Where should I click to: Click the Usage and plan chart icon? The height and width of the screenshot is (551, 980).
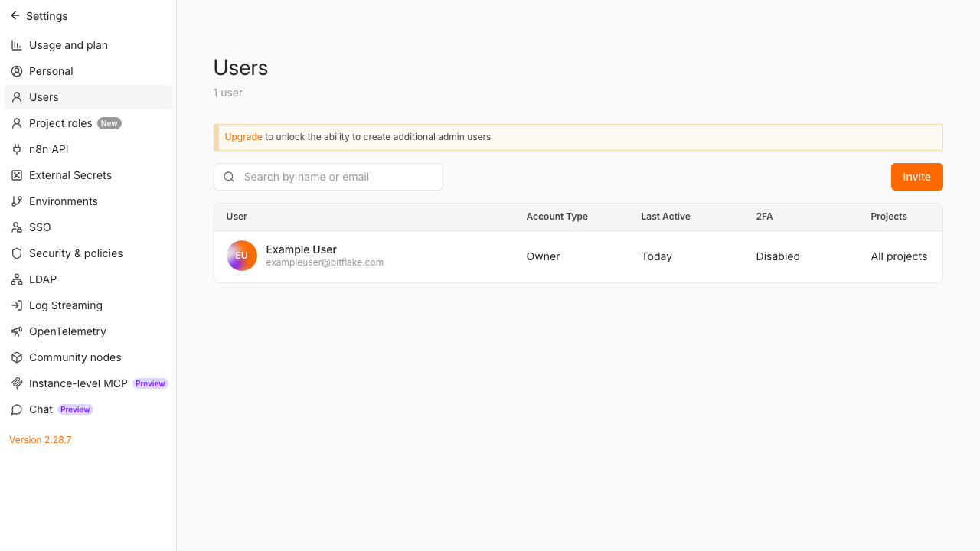click(17, 45)
